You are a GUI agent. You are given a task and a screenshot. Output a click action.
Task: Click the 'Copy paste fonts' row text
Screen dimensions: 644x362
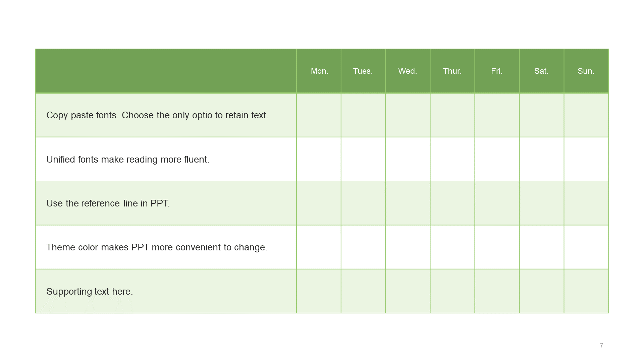[x=157, y=115]
